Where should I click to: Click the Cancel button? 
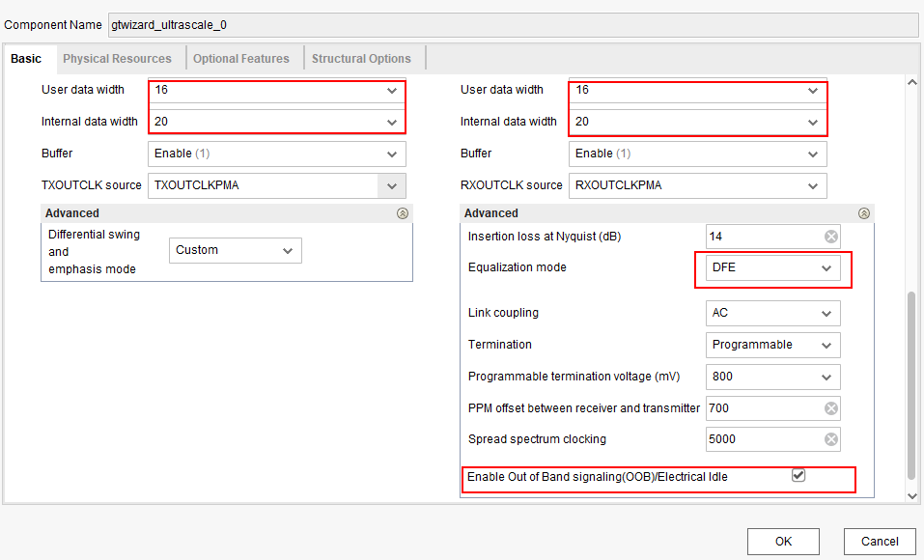pyautogui.click(x=880, y=542)
